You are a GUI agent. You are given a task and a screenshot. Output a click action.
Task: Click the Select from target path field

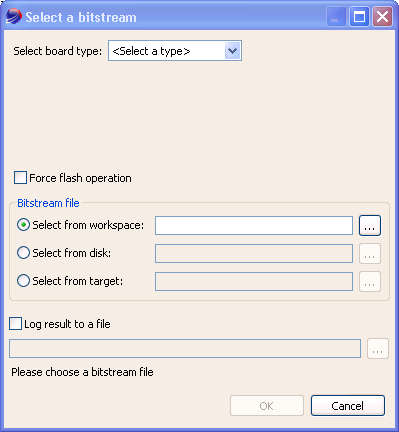[254, 281]
